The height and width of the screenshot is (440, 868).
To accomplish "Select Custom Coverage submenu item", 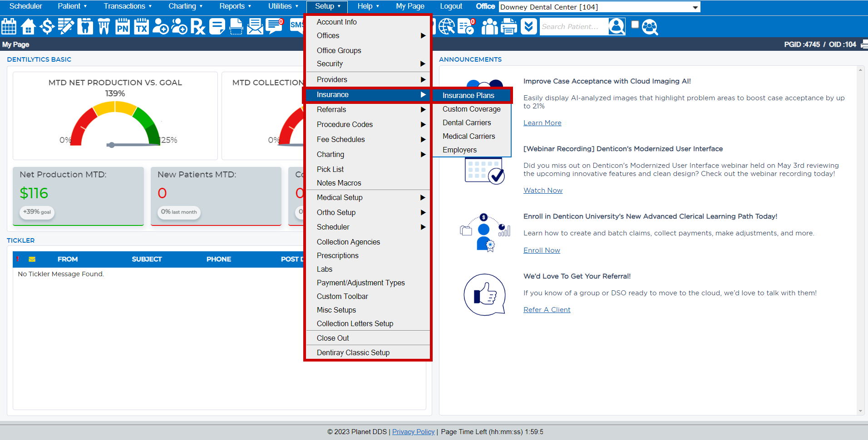I will coord(472,109).
